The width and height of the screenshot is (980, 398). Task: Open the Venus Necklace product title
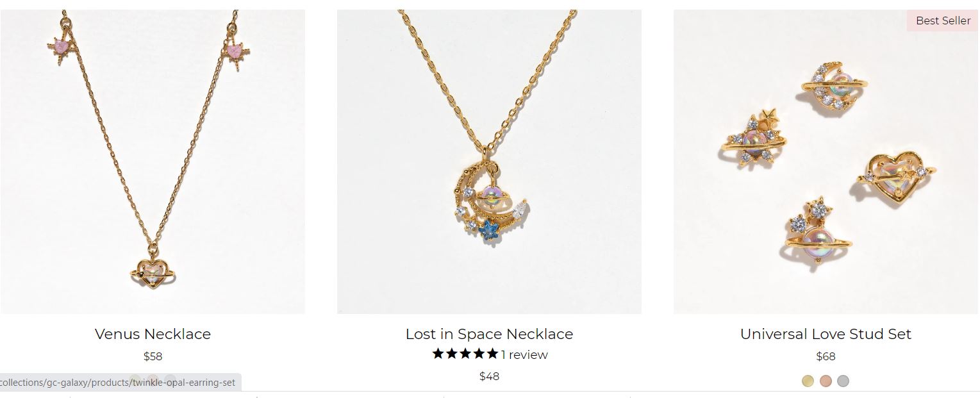tap(153, 334)
